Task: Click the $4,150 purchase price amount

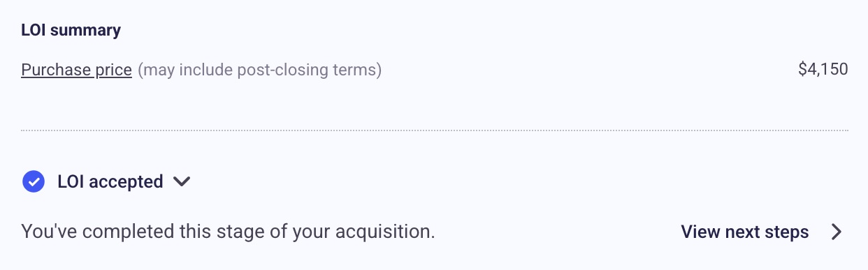Action: point(823,70)
